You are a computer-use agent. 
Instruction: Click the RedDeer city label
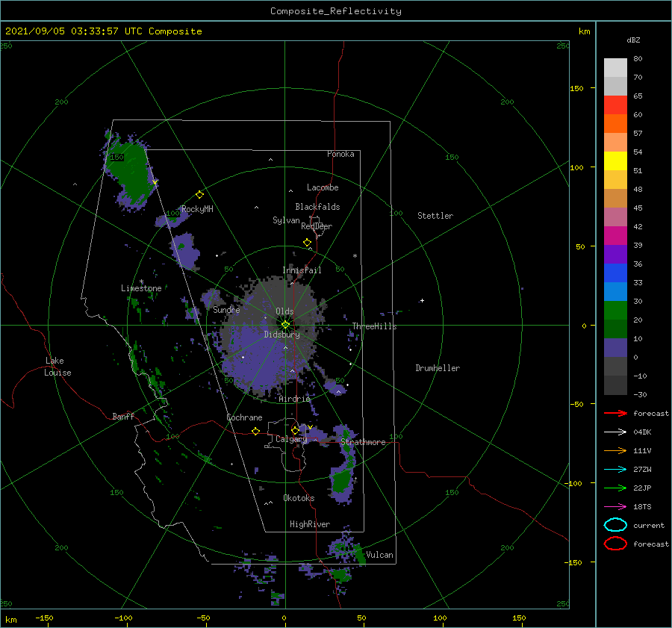coord(317,226)
